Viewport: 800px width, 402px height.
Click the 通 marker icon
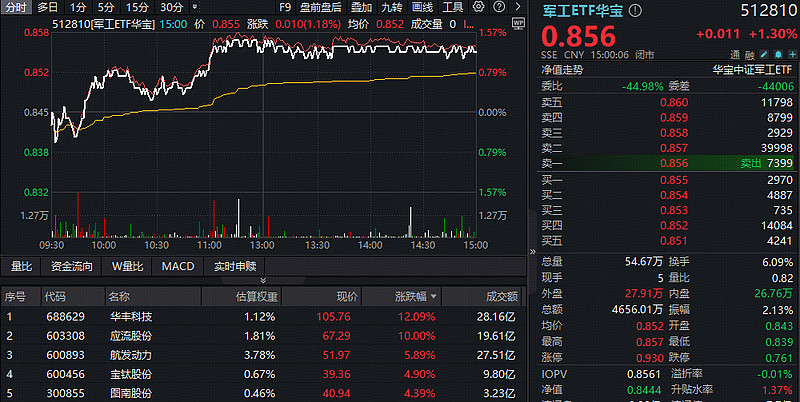coord(735,55)
